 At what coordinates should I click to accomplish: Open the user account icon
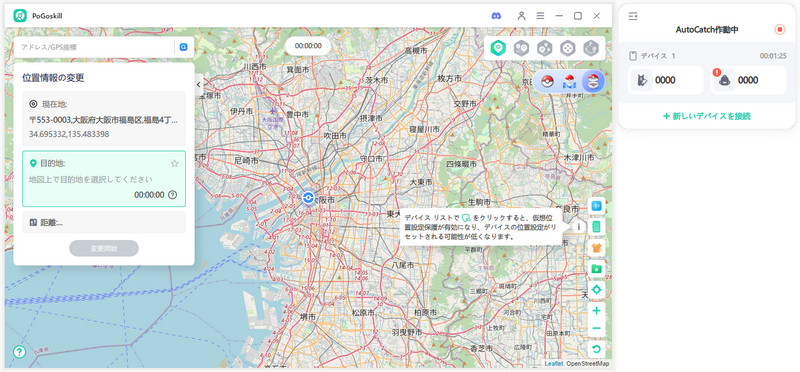point(521,16)
